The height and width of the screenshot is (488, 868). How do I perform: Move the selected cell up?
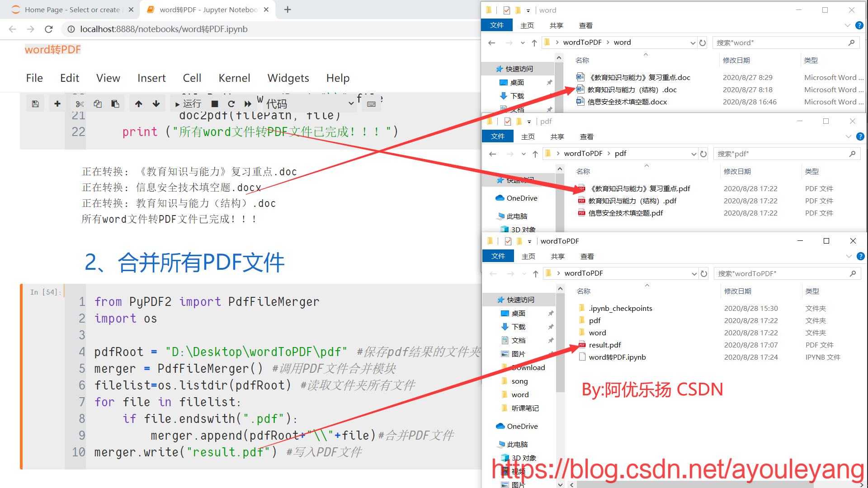tap(139, 104)
